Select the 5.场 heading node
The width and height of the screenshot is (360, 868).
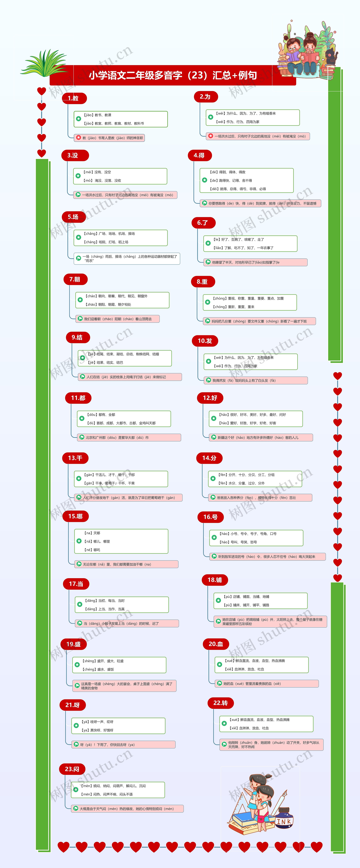point(74,217)
